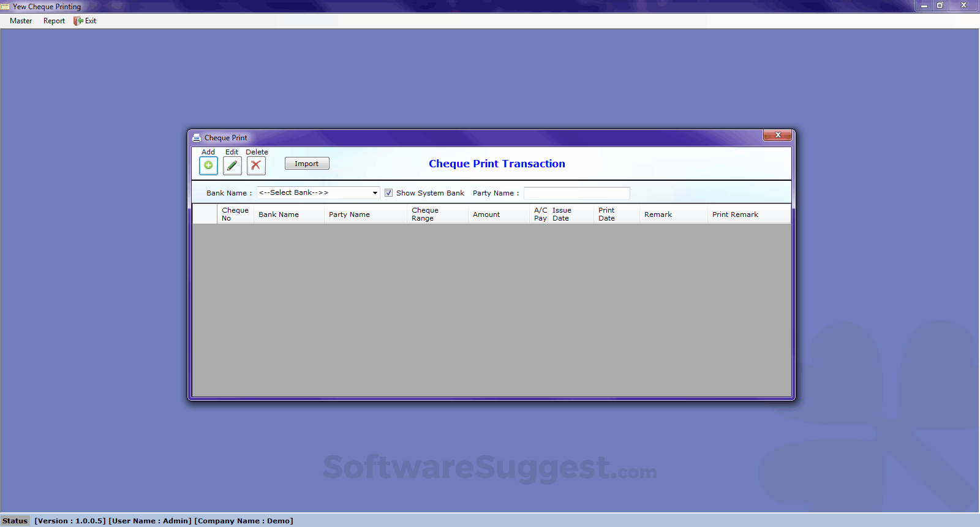Restore the main application window
The height and width of the screenshot is (527, 980).
(940, 6)
